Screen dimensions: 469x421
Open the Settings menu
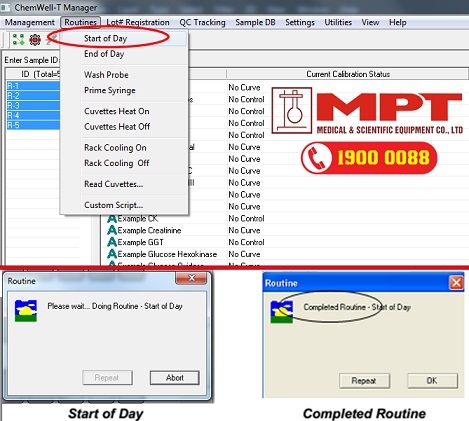[x=300, y=22]
